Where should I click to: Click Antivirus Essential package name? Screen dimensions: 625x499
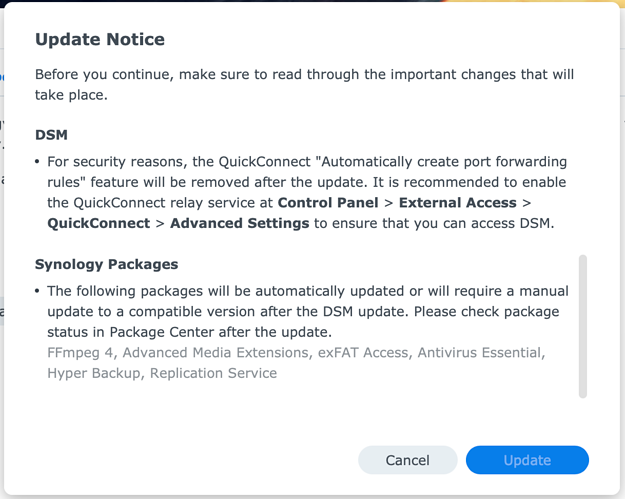479,353
